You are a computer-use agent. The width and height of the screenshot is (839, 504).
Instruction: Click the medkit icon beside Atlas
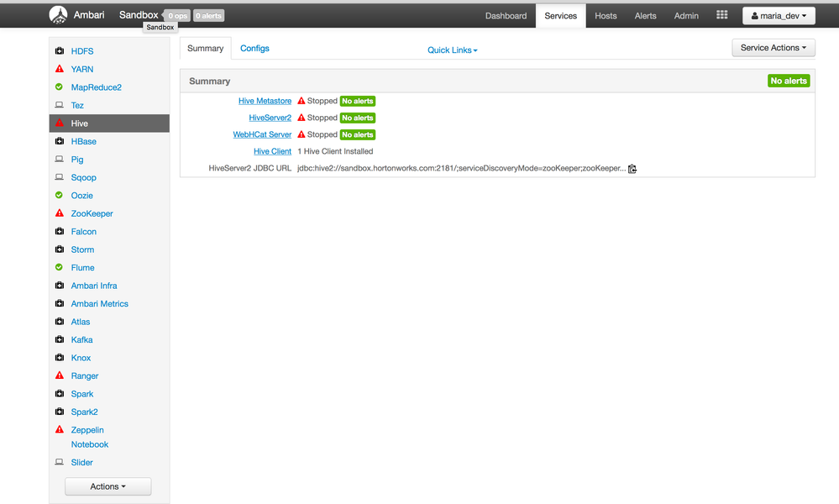tap(60, 322)
